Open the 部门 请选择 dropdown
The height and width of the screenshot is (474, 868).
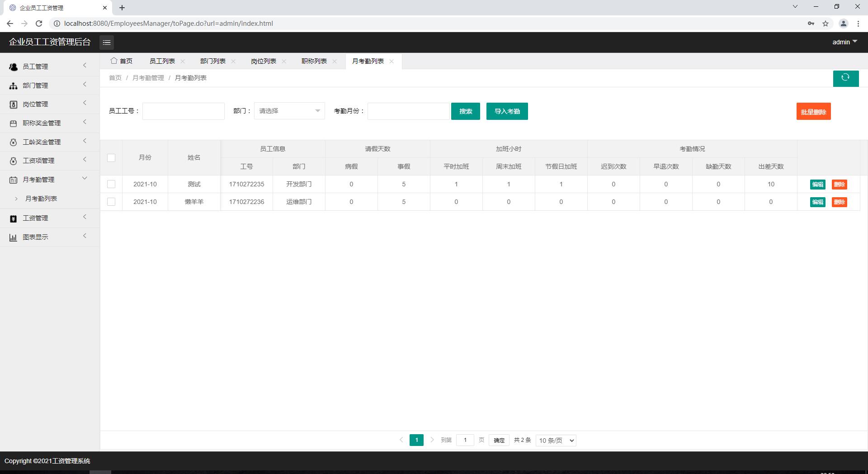[x=289, y=111]
